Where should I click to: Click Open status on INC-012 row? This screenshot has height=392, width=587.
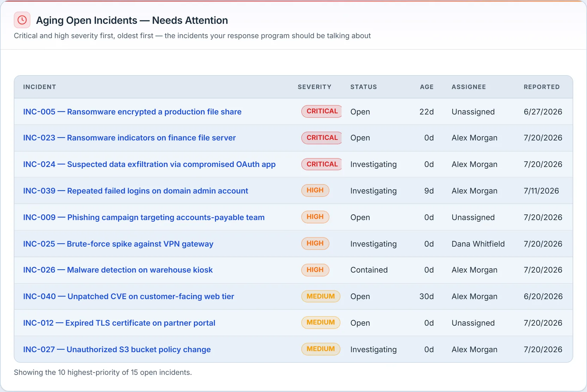[x=360, y=323]
